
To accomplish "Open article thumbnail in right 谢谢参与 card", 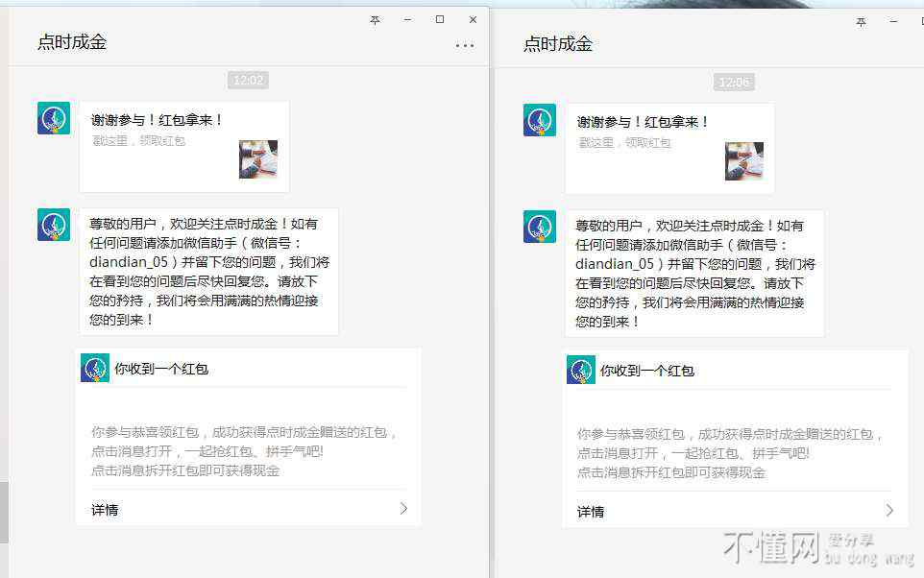I will tap(744, 161).
